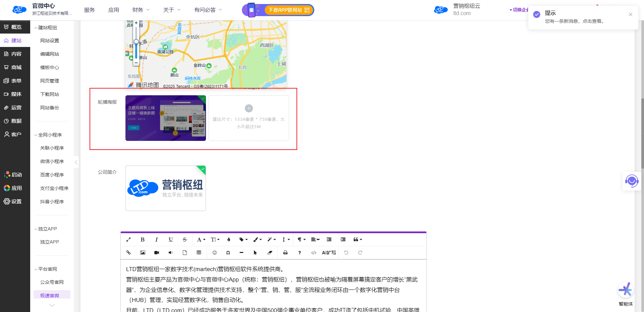Toggle strikethrough formatting in the editor
This screenshot has width=644, height=312.
coord(185,240)
